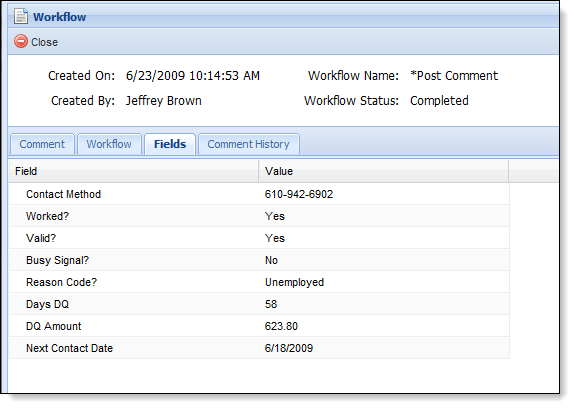Click the Close button text
Screen dimensions: 575x409
click(x=44, y=42)
